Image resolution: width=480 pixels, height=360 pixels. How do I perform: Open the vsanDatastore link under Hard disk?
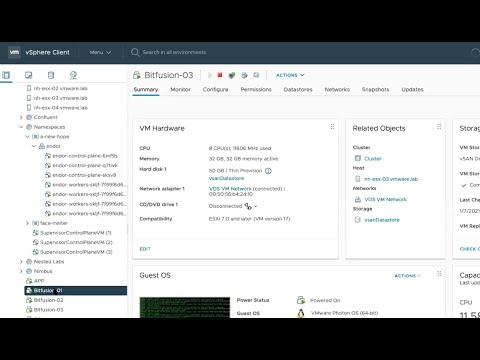coord(226,178)
